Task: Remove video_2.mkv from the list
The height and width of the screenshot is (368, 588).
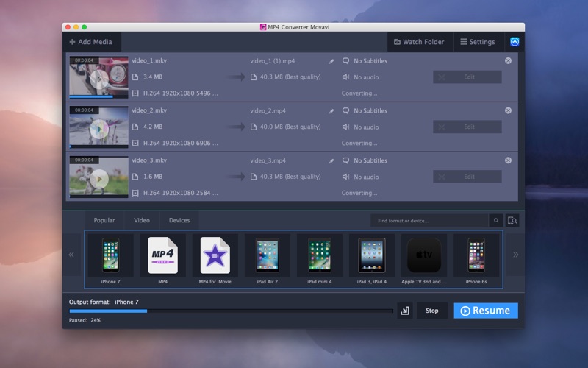Action: (x=508, y=110)
